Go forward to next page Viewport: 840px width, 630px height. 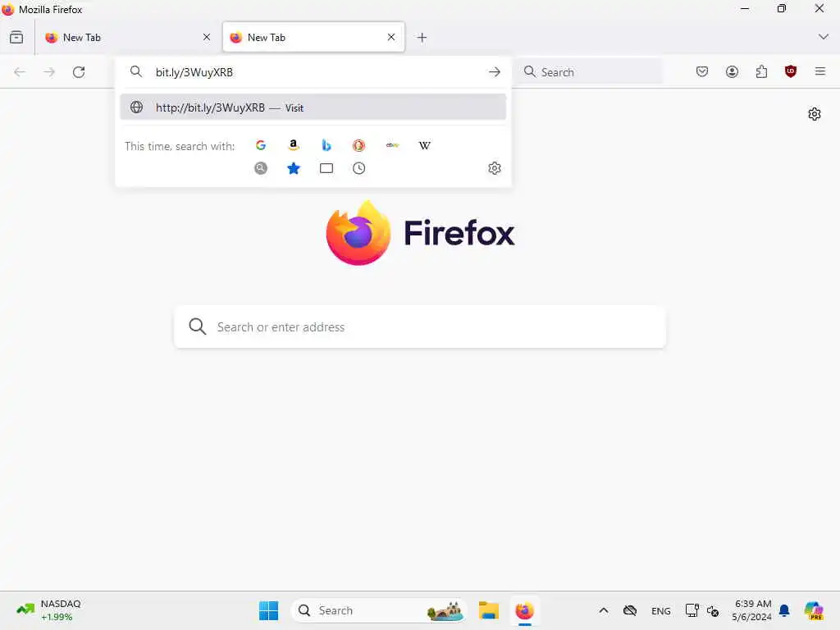pos(49,72)
